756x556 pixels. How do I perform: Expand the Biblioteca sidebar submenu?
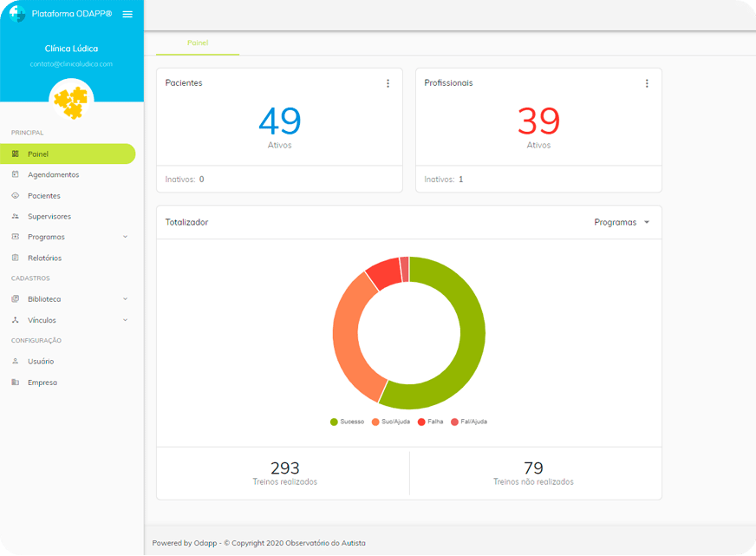pyautogui.click(x=125, y=299)
